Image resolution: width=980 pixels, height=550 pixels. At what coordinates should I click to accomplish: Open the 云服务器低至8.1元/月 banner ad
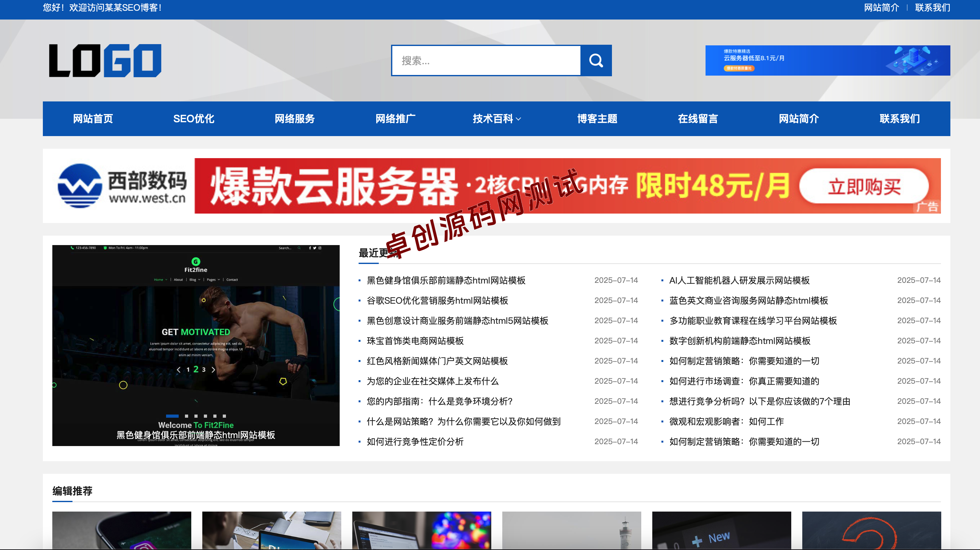(827, 60)
